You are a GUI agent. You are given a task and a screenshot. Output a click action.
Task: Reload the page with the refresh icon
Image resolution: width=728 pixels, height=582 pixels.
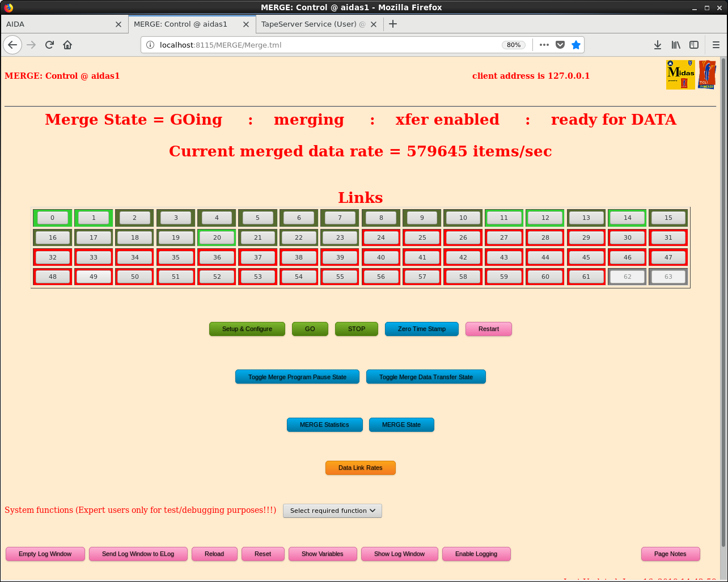tap(49, 45)
